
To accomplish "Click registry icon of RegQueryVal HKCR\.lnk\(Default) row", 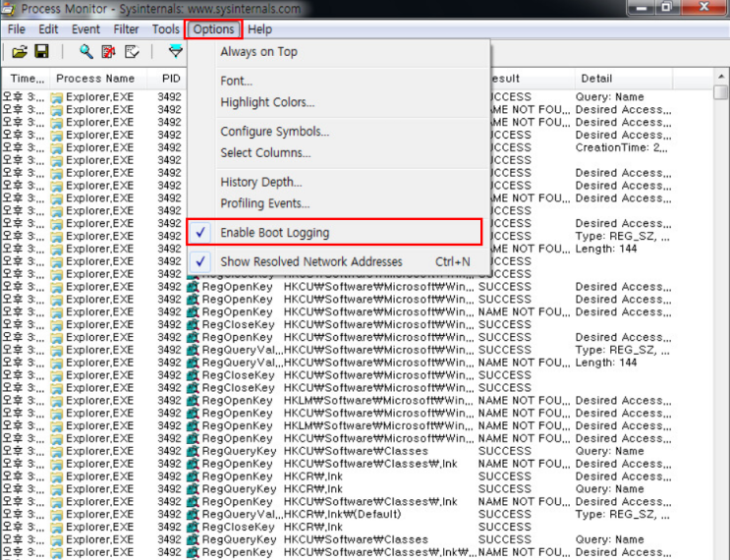I will 193,515.
